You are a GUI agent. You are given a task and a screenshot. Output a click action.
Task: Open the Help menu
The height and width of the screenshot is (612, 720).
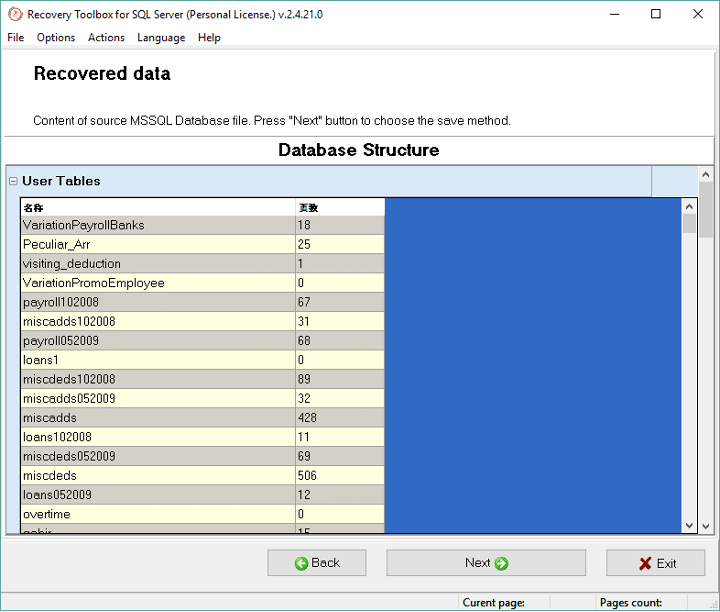click(x=209, y=38)
